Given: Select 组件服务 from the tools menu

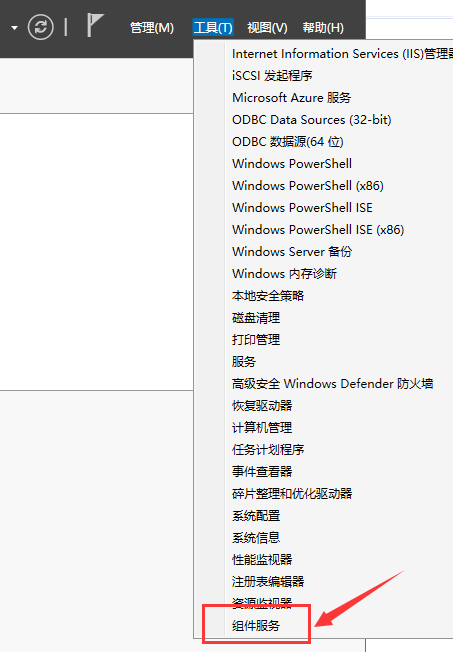Looking at the screenshot, I should pyautogui.click(x=256, y=625).
